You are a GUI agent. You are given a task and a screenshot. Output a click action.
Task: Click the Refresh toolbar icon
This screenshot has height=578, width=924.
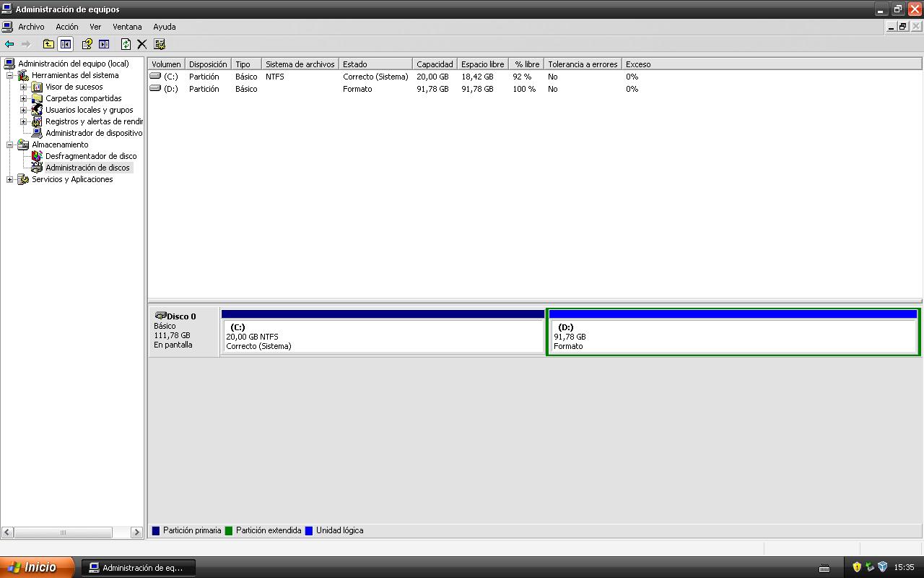(x=126, y=44)
